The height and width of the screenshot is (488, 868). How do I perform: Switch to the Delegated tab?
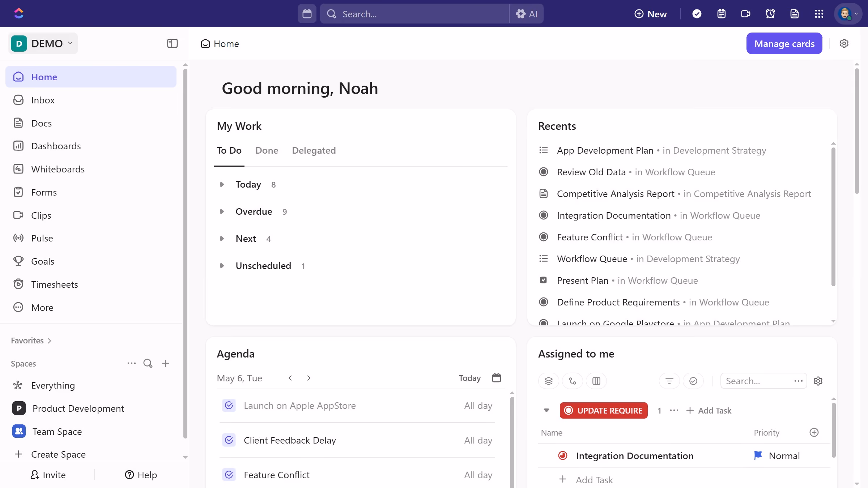coord(314,150)
